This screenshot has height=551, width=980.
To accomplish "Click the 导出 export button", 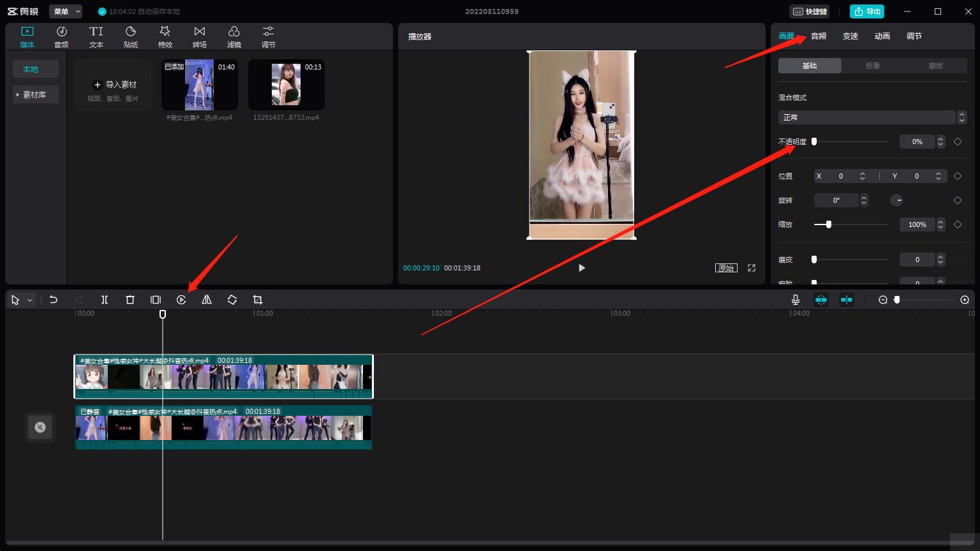I will (867, 11).
